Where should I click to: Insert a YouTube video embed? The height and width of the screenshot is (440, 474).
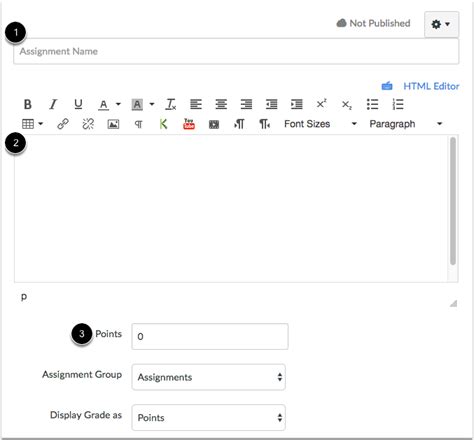click(x=189, y=124)
